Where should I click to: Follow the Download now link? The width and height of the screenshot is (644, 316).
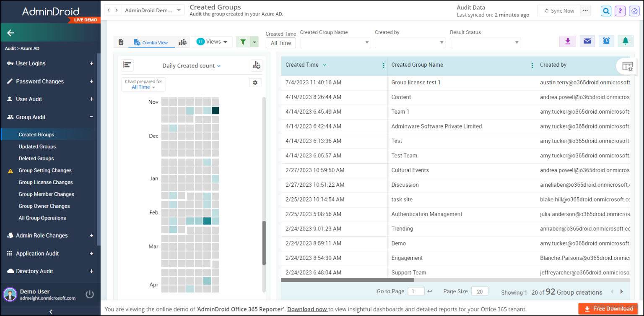(307, 309)
